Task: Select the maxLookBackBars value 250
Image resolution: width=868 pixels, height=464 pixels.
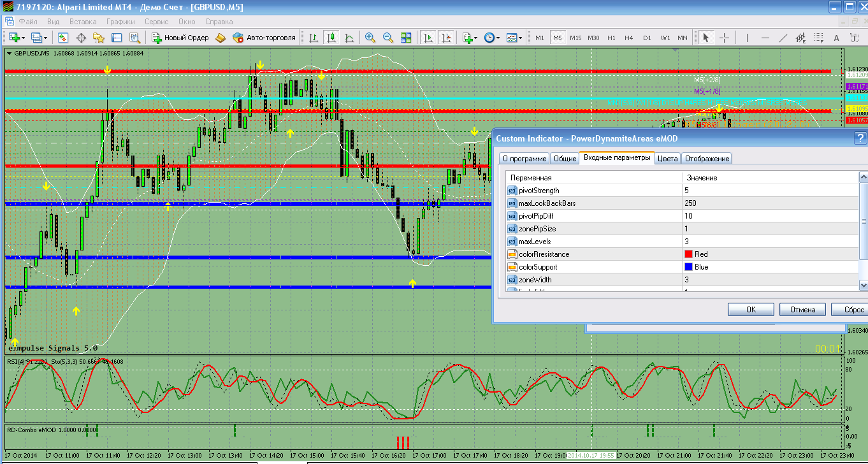Action: coord(691,203)
